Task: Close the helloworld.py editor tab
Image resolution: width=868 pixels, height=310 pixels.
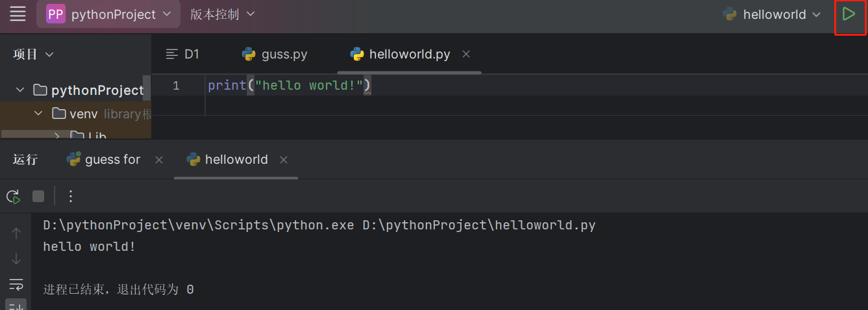Action: (x=465, y=54)
